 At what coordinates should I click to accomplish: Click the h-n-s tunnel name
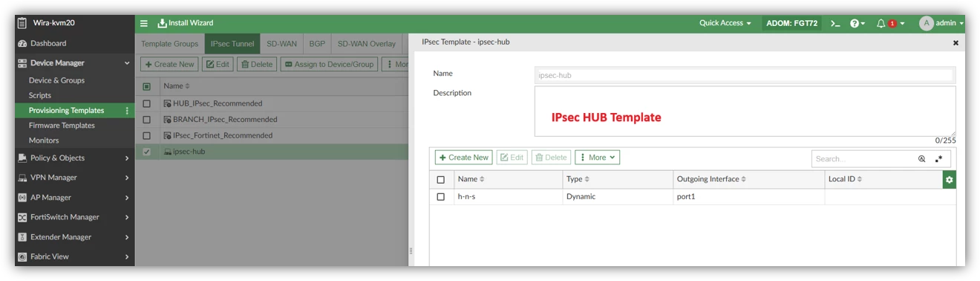tap(467, 197)
